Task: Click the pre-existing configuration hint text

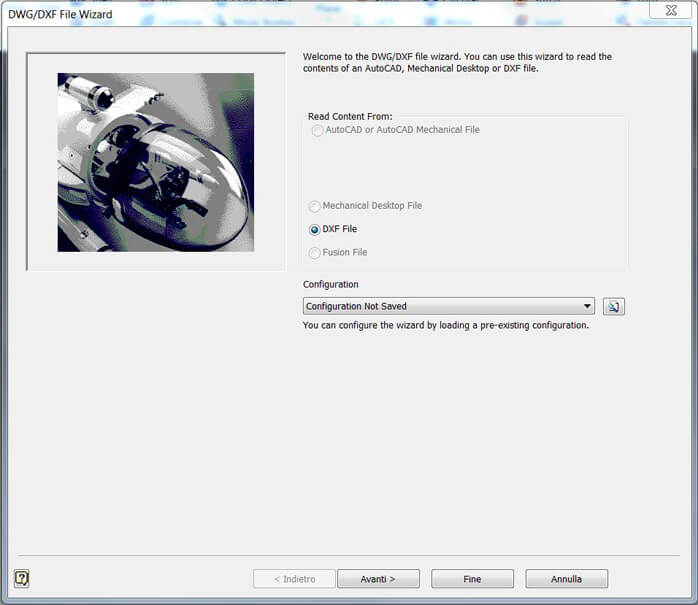Action: point(446,325)
